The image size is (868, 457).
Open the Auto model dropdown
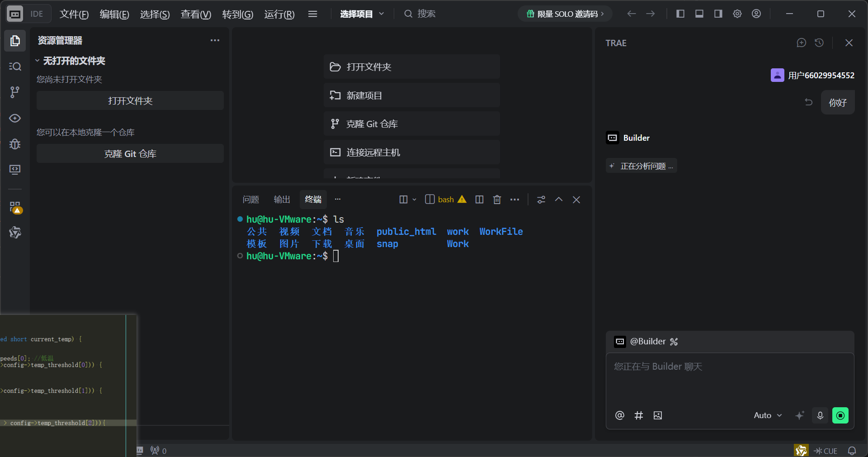767,415
